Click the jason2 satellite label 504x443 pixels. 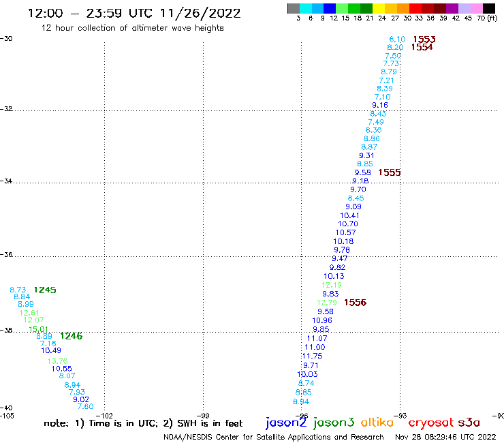pos(286,423)
